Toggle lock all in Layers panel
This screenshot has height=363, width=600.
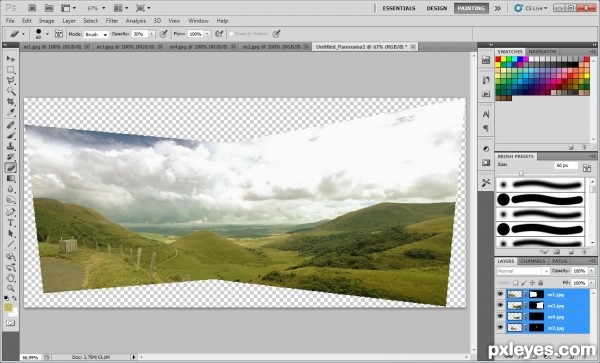coord(541,283)
